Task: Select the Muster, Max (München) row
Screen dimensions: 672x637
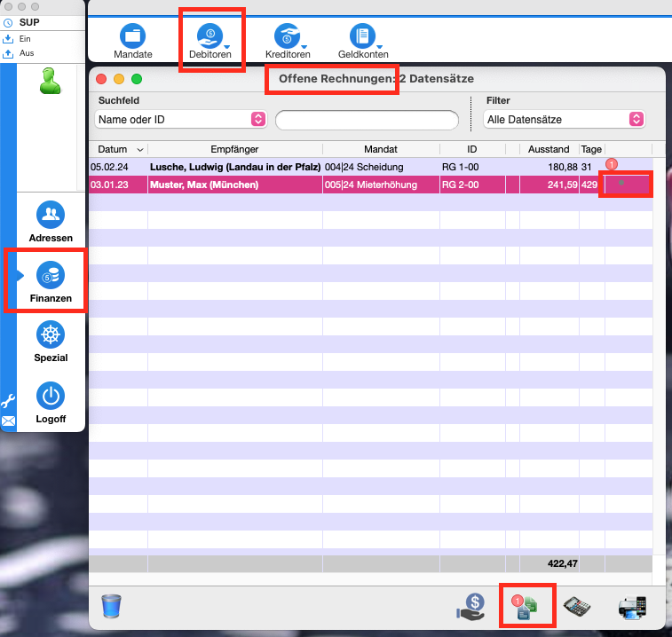Action: pos(371,185)
